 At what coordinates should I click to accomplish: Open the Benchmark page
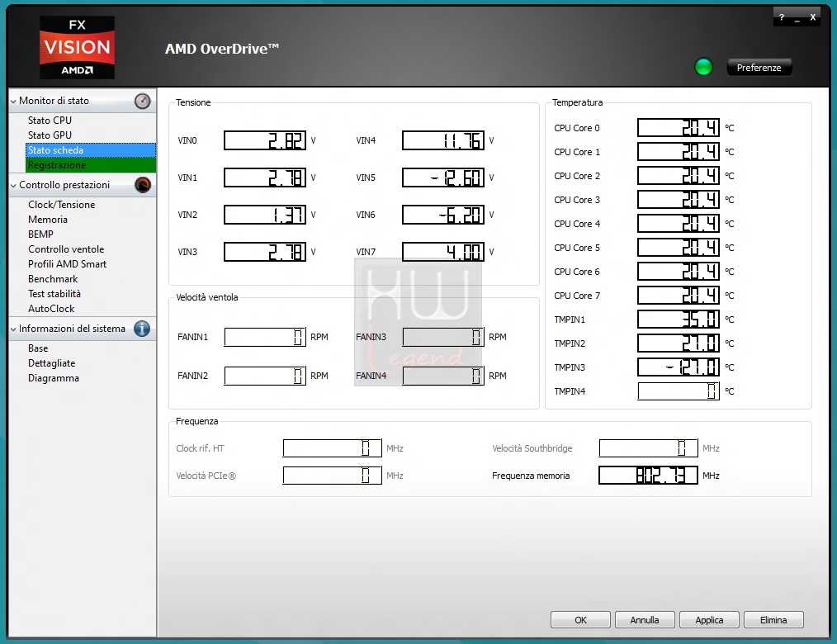coord(53,279)
